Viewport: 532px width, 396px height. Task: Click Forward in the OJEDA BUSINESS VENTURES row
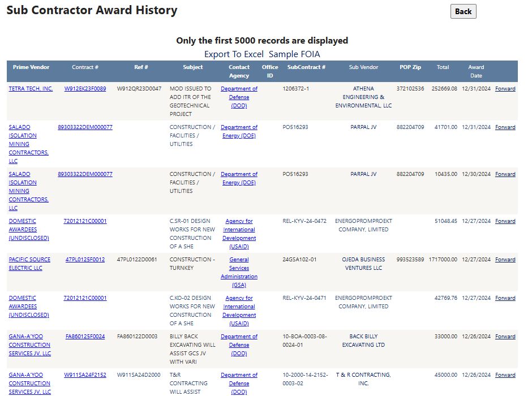click(x=505, y=259)
